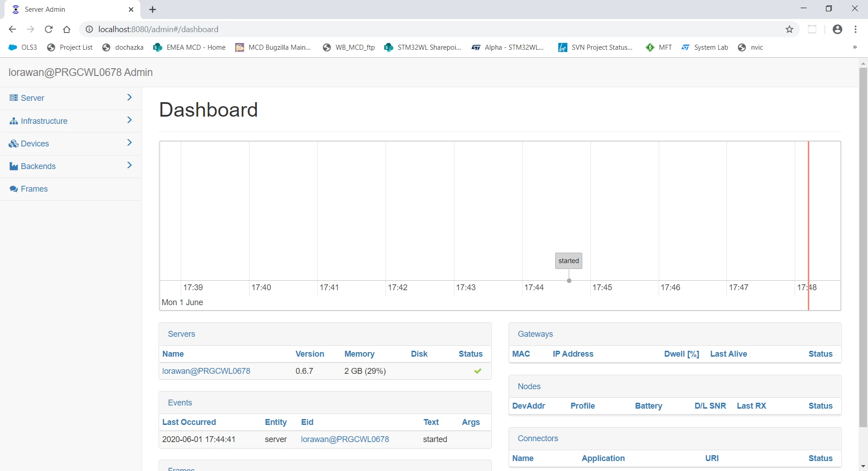Bookmark this page with the star icon
Screen dimensions: 868x471
coord(789,29)
